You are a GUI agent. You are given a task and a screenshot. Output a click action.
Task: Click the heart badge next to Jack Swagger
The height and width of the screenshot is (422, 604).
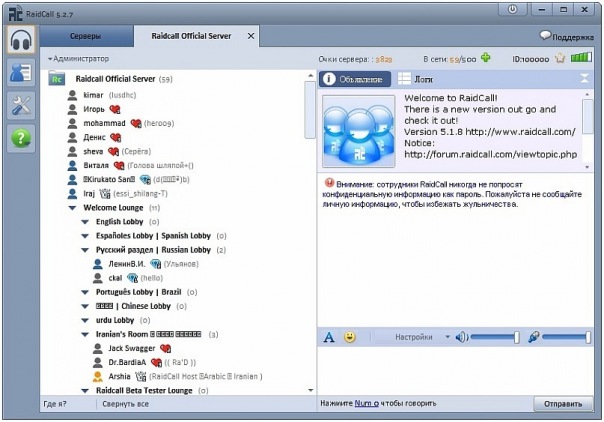pyautogui.click(x=165, y=348)
